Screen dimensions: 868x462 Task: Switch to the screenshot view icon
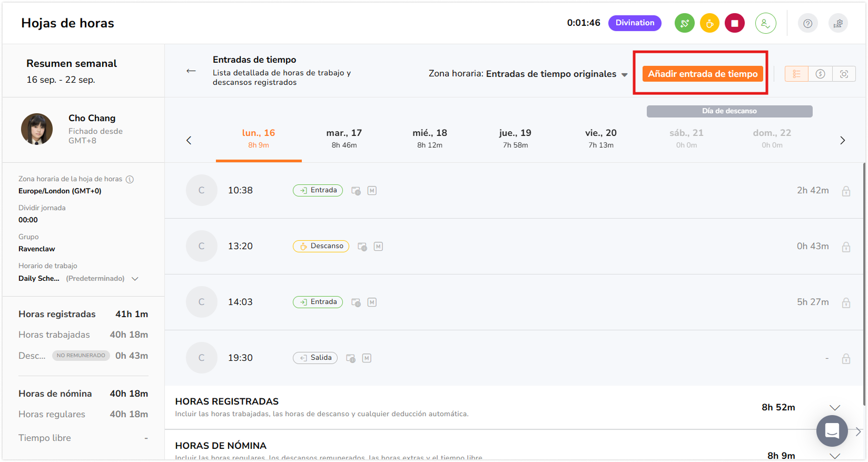point(844,74)
